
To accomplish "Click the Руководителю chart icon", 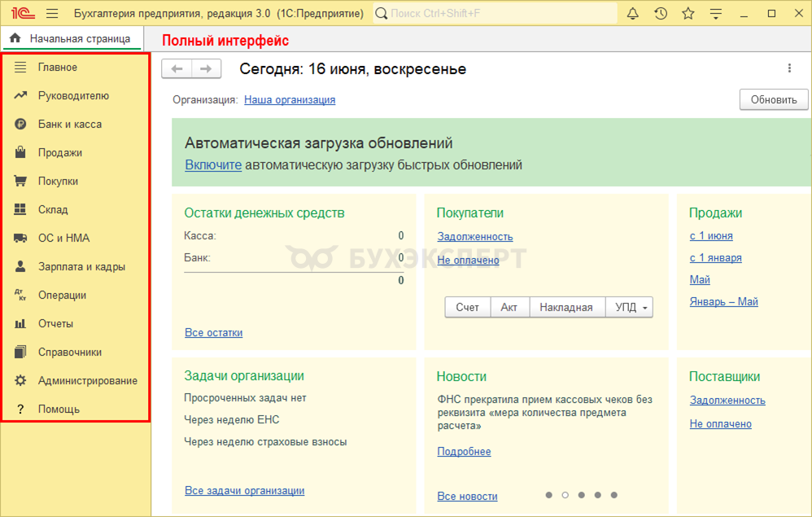I will click(x=20, y=95).
